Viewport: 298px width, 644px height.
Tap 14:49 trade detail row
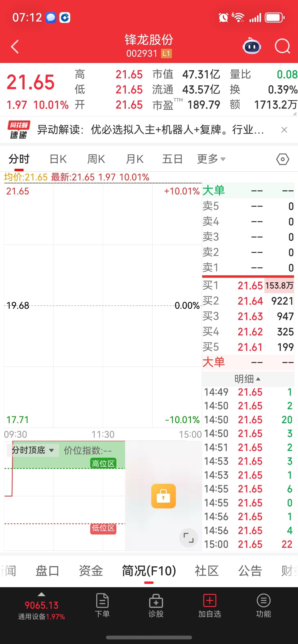click(248, 392)
